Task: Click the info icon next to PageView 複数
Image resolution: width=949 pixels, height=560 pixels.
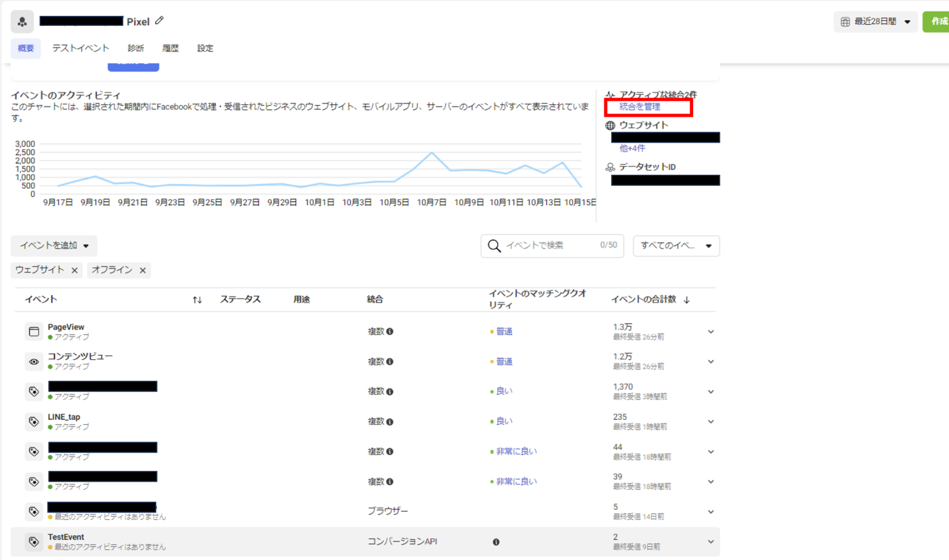Action: [x=390, y=332]
